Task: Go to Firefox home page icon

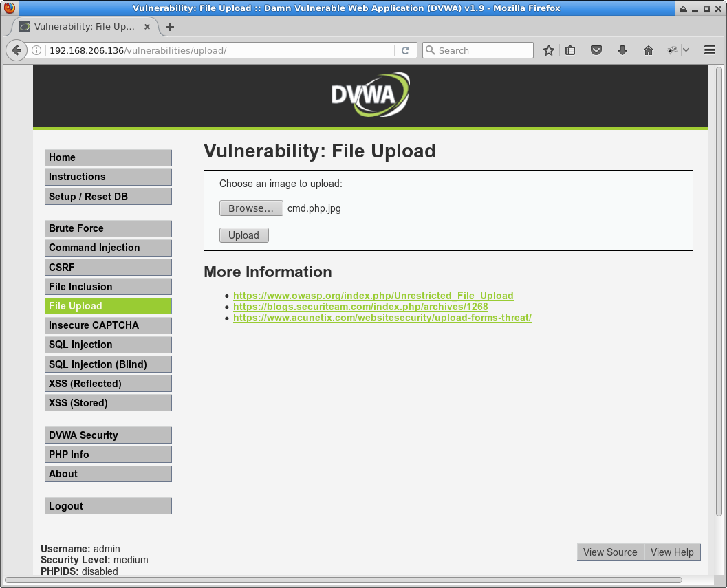Action: click(x=648, y=50)
